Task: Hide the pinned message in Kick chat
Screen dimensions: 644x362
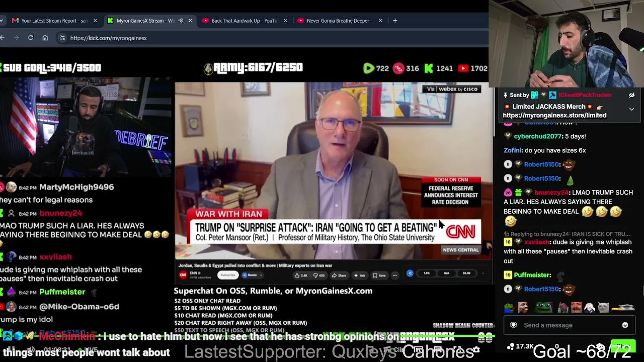Action: tap(631, 95)
